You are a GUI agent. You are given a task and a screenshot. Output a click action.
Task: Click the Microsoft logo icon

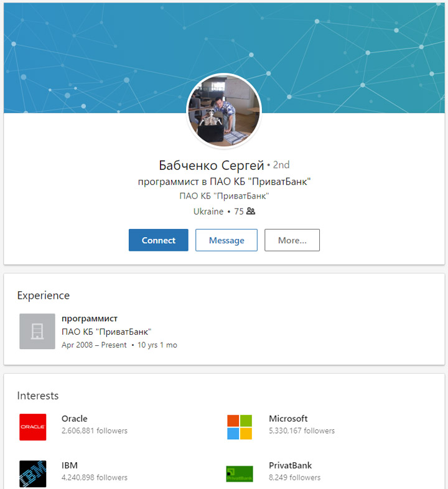[239, 427]
